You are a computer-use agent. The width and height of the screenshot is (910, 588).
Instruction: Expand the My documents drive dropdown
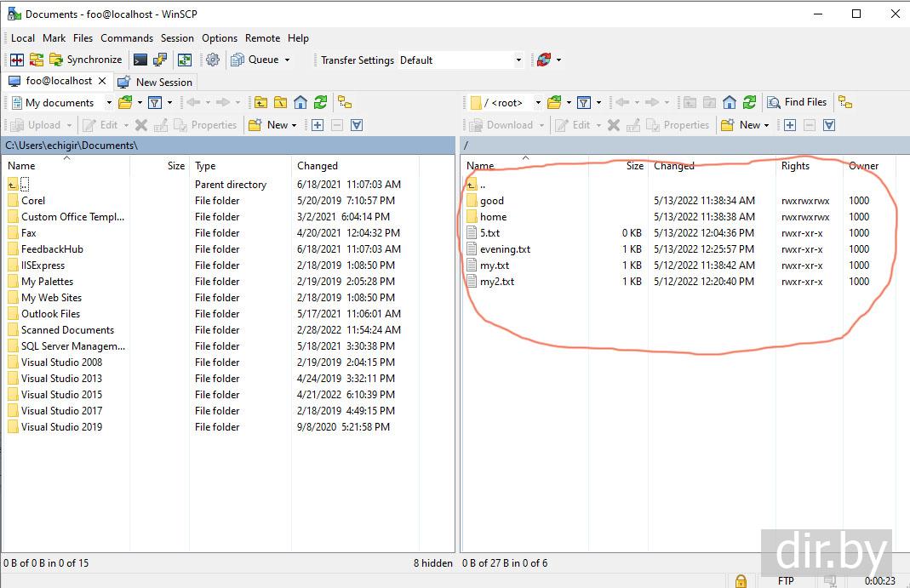click(x=109, y=103)
